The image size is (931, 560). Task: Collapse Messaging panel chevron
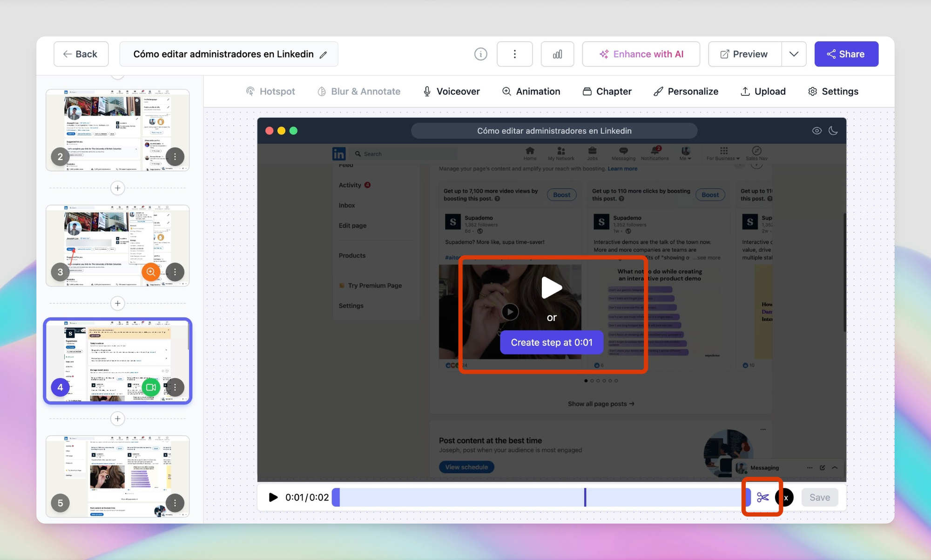click(835, 467)
